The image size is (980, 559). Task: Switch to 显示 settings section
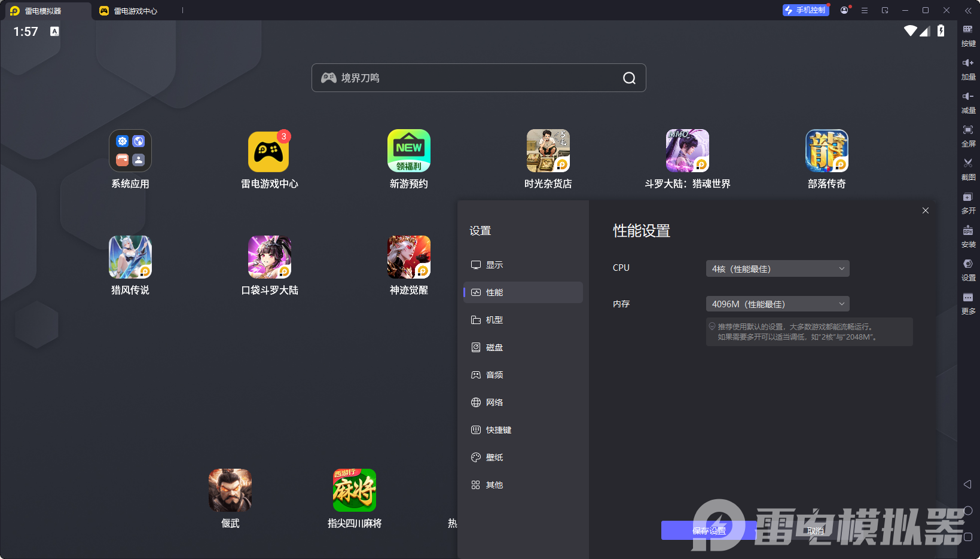[x=523, y=265]
